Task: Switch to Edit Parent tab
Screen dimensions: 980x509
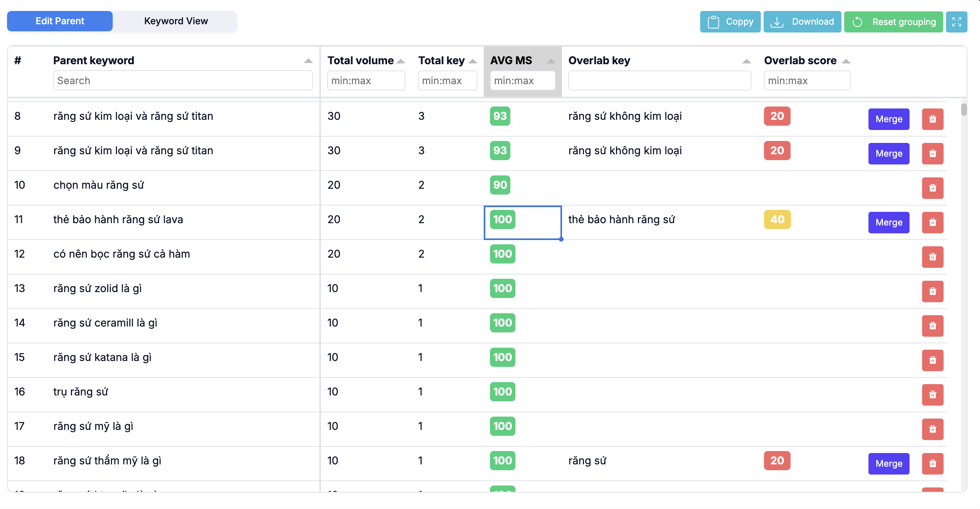Action: pos(60,21)
